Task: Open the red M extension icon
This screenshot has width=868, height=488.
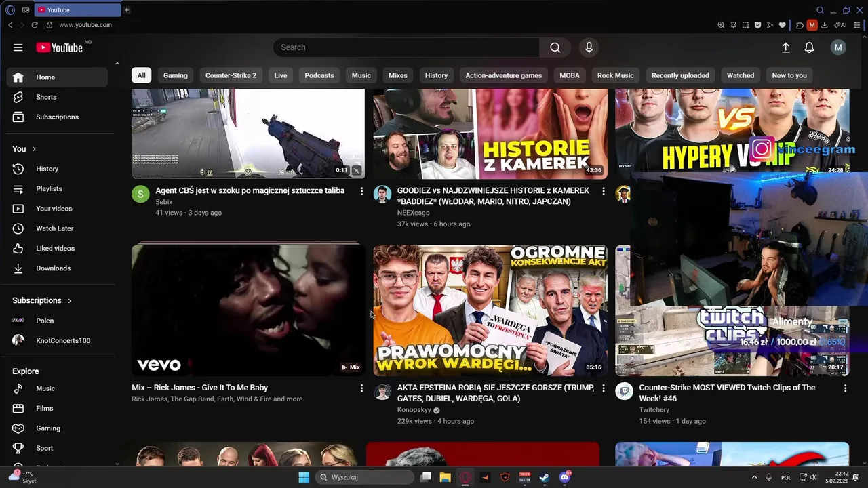Action: [812, 25]
